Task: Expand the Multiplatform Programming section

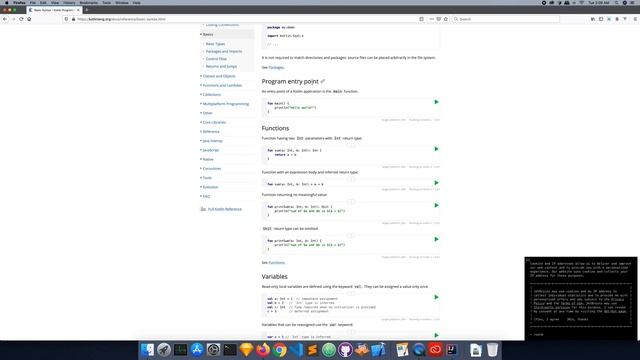Action: (225, 104)
